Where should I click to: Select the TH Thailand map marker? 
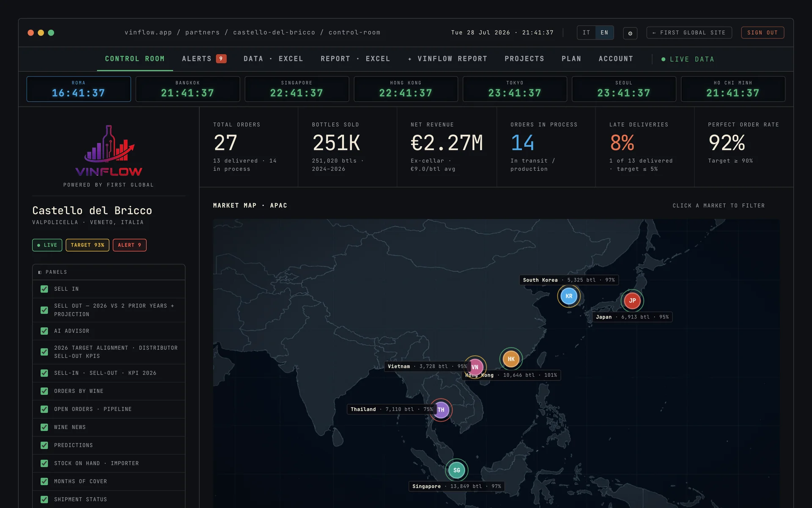(441, 410)
